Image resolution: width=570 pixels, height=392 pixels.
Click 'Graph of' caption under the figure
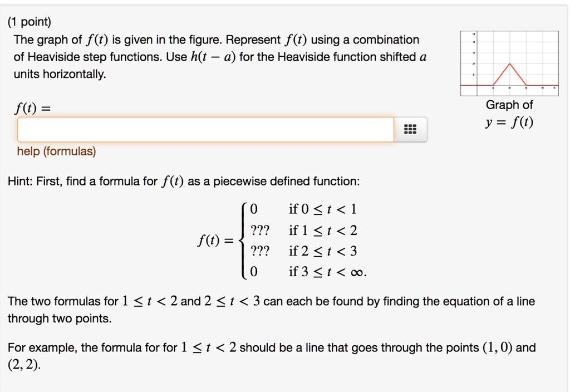point(510,105)
